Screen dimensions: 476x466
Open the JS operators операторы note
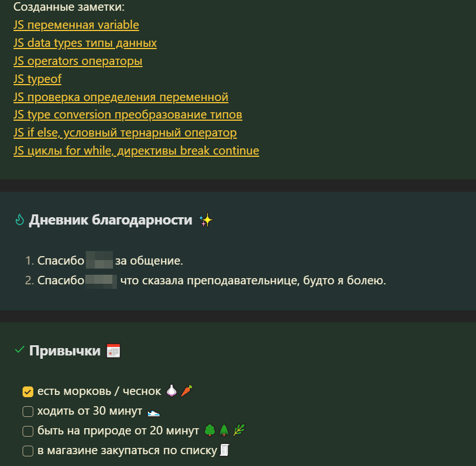78,61
